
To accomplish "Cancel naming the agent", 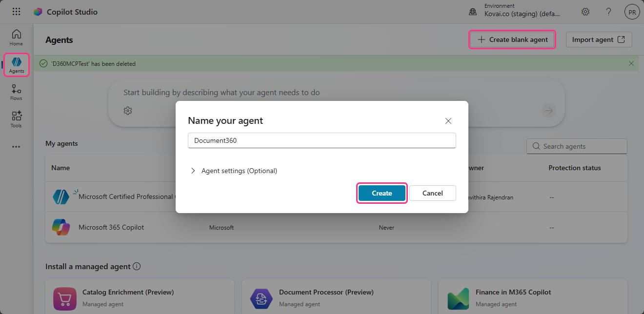I will point(432,193).
